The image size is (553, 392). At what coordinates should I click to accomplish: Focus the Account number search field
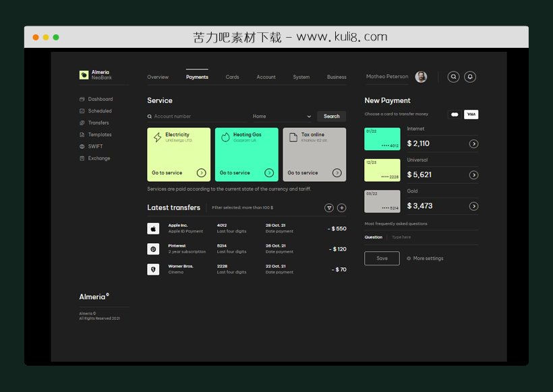196,117
